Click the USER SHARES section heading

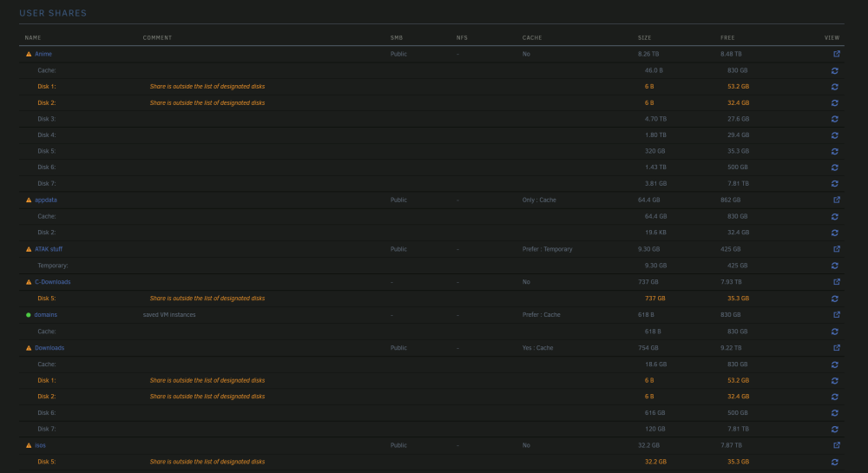point(53,13)
